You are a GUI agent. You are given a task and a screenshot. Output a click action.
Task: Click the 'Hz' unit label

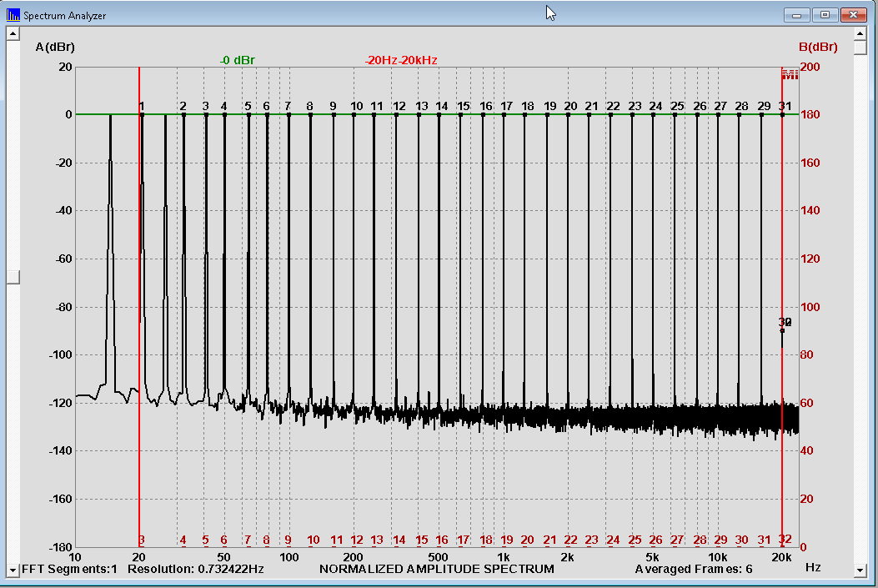coord(813,567)
